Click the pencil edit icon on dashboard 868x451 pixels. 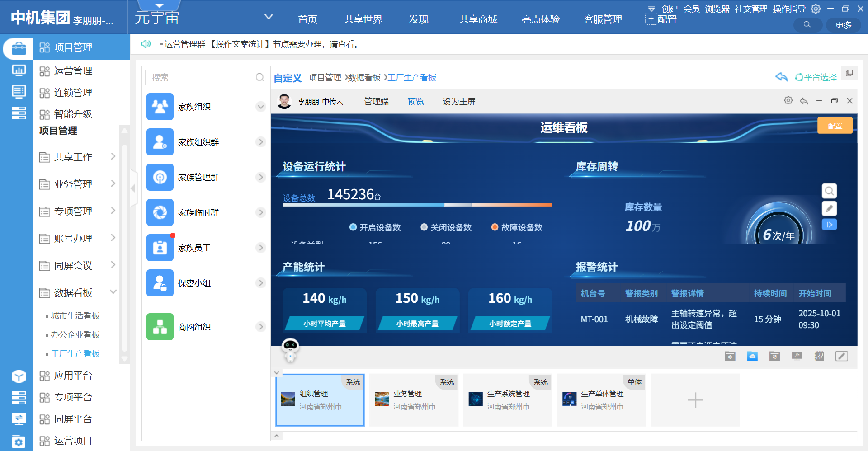[x=829, y=208]
